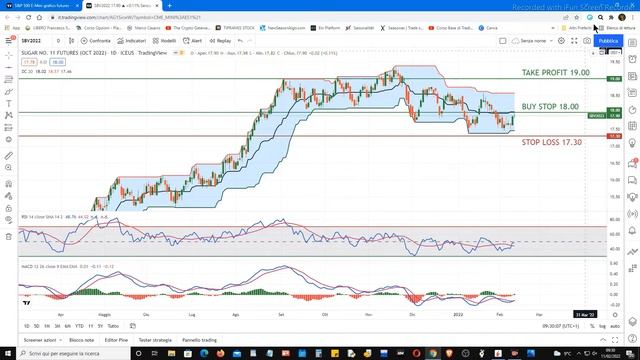Switch to the S&P 500 E-Mini browser tab
The width and height of the screenshot is (640, 360).
[x=41, y=6]
